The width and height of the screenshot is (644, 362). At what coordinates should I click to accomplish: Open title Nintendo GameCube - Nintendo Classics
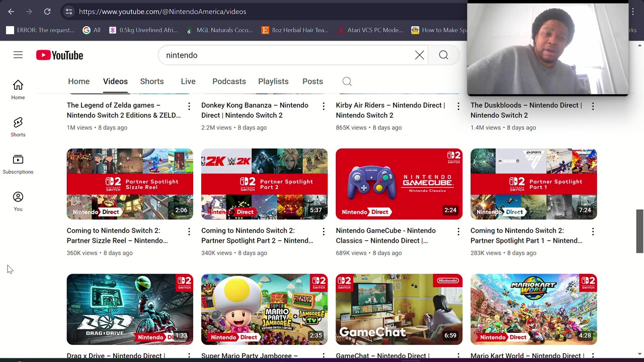pos(386,235)
